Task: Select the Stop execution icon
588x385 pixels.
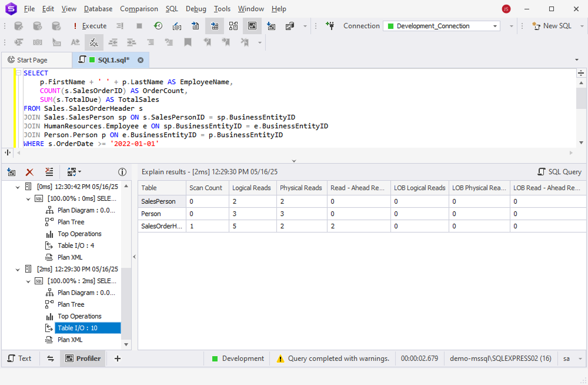Action: pos(139,26)
